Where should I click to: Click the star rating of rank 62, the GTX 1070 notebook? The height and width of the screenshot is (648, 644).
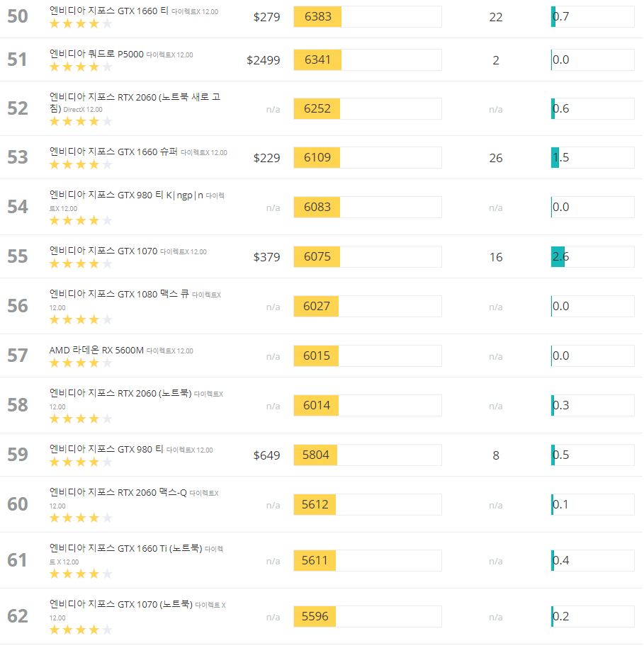click(81, 630)
